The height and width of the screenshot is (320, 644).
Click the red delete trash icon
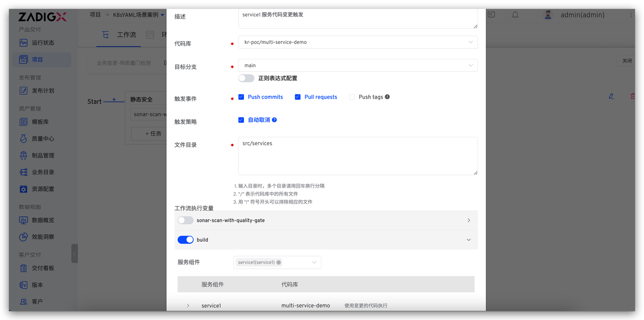632,96
